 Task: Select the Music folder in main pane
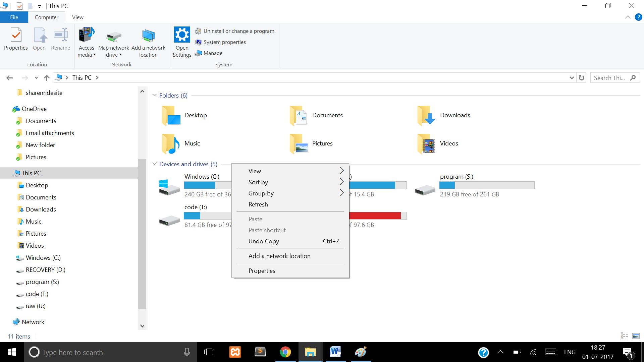[x=181, y=143]
